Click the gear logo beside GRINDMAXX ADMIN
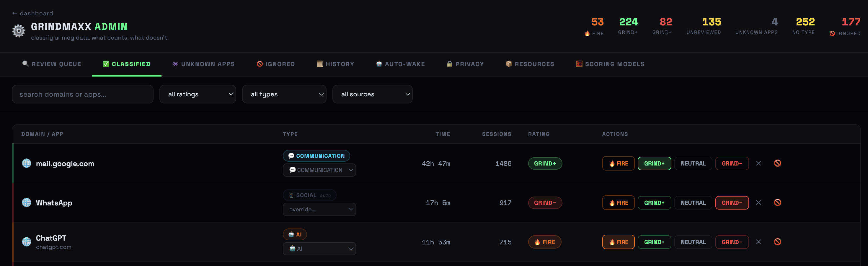Viewport: 868px width, 266px height. click(x=19, y=31)
